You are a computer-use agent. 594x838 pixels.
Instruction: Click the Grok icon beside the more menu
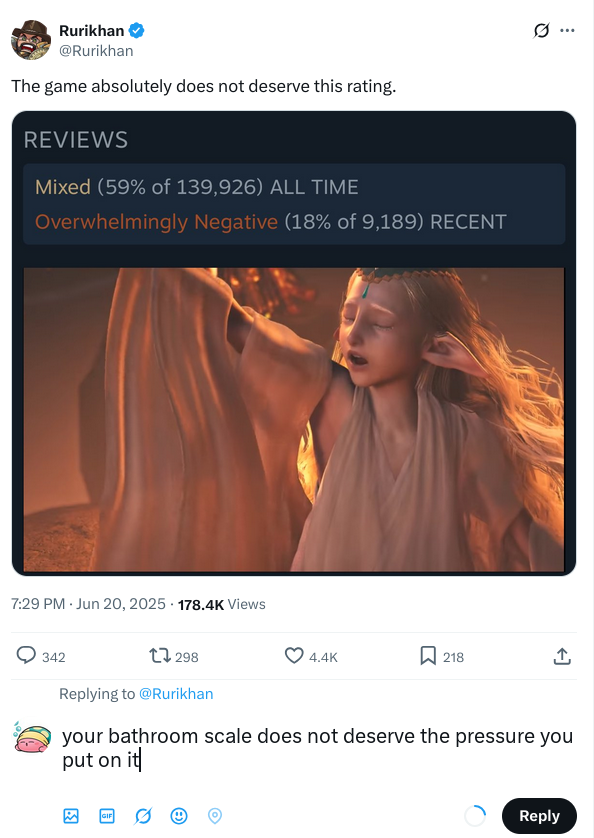pyautogui.click(x=541, y=30)
